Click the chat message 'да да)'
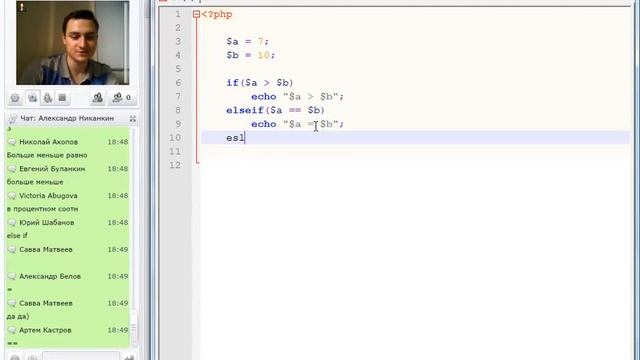This screenshot has width=640, height=360. (18, 317)
